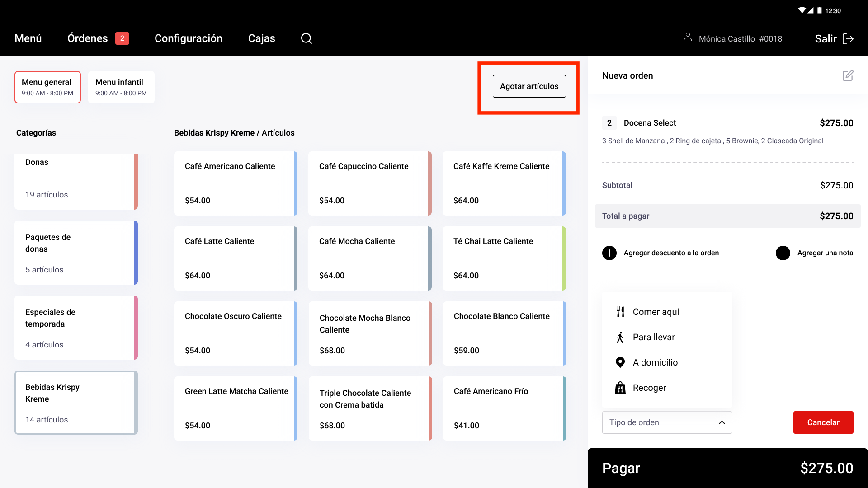
Task: Click the user profile icon
Action: 688,37
